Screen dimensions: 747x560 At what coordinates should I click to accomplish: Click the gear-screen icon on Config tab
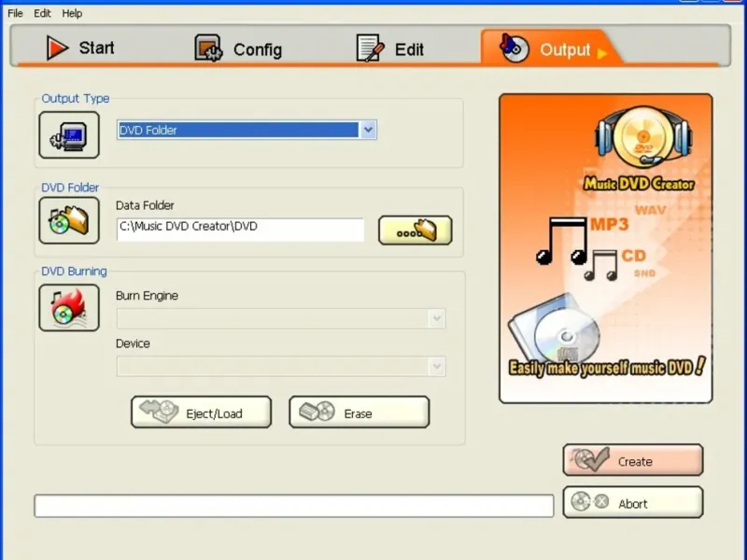pos(208,48)
